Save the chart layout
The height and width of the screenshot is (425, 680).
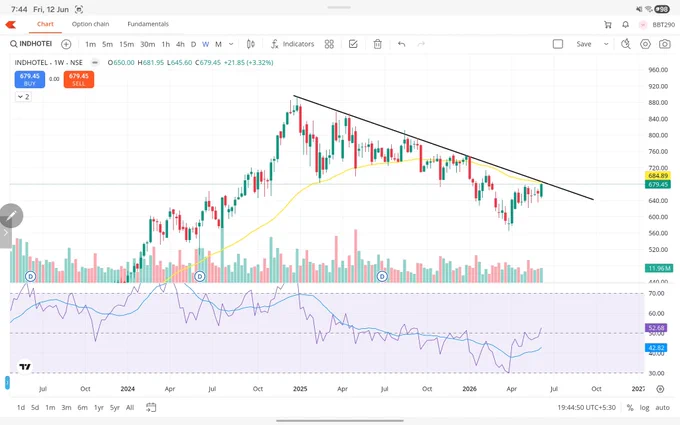point(584,44)
